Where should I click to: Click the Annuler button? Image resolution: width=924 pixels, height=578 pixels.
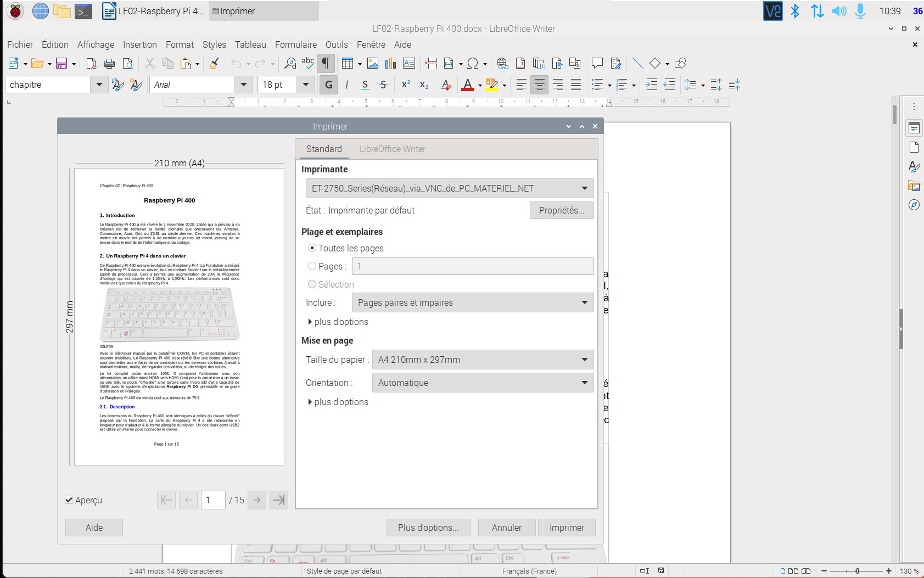(506, 528)
